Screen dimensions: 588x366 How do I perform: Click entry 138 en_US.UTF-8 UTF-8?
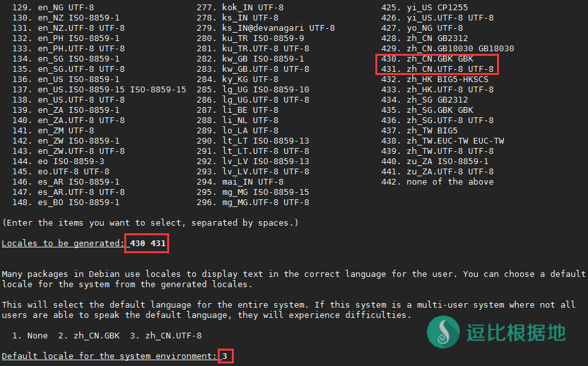69,100
